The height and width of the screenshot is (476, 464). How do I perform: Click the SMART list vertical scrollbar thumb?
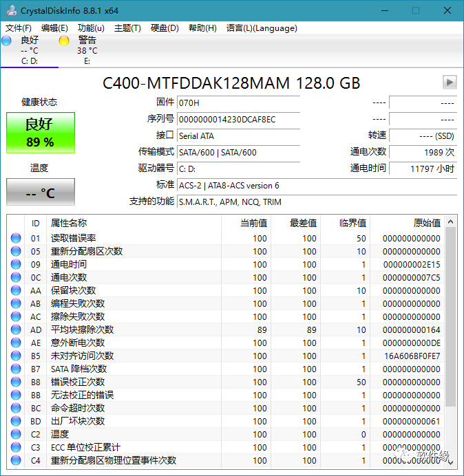pos(451,317)
